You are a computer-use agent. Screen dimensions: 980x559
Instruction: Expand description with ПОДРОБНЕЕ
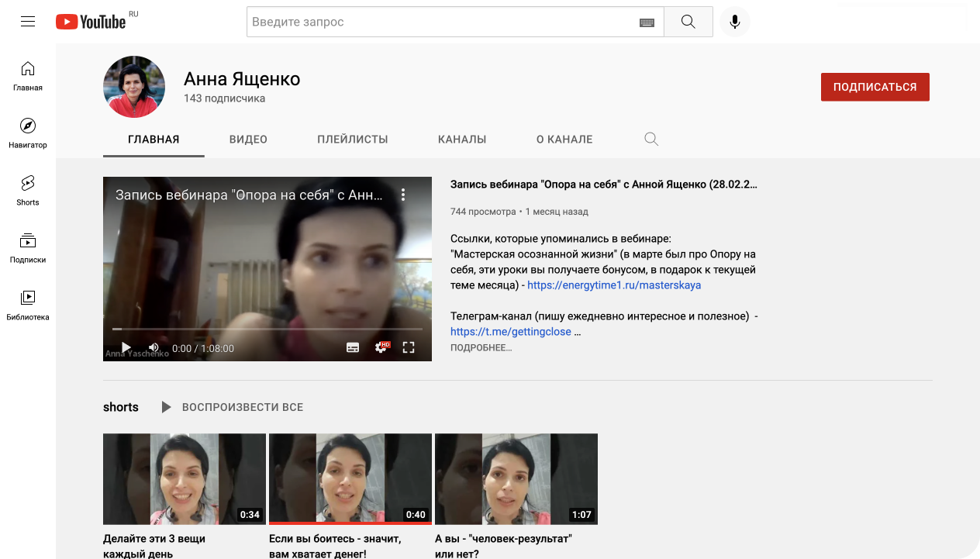pyautogui.click(x=481, y=348)
